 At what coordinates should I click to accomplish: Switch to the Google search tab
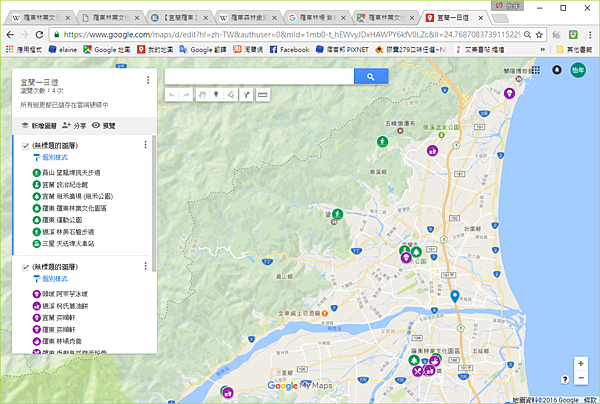tap(317, 18)
